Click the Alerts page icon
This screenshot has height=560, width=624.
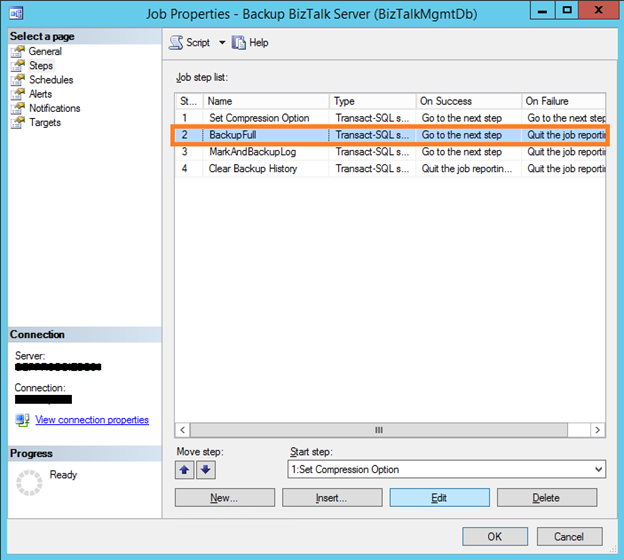[x=18, y=94]
